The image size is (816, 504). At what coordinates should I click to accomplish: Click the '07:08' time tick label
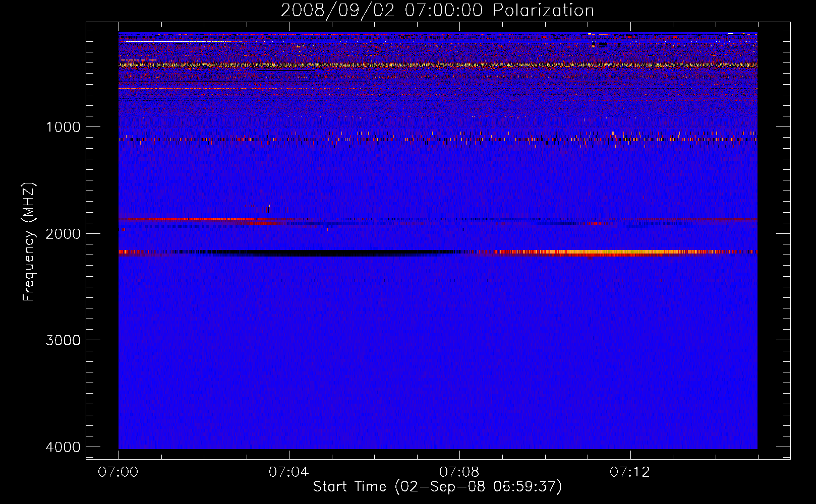[x=459, y=472]
